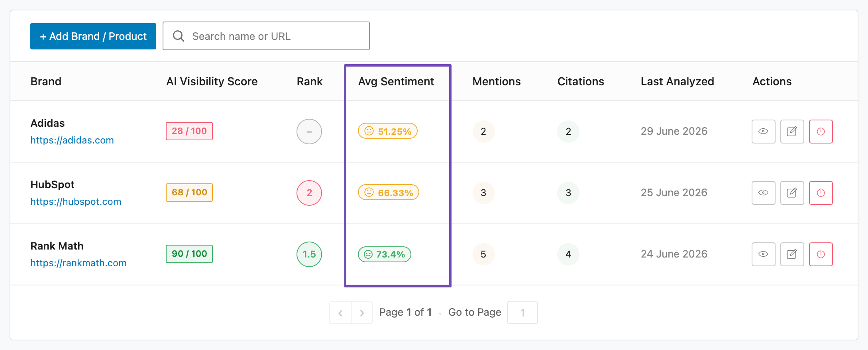
Task: Click Rank Math rank 1.5 circle
Action: (309, 254)
